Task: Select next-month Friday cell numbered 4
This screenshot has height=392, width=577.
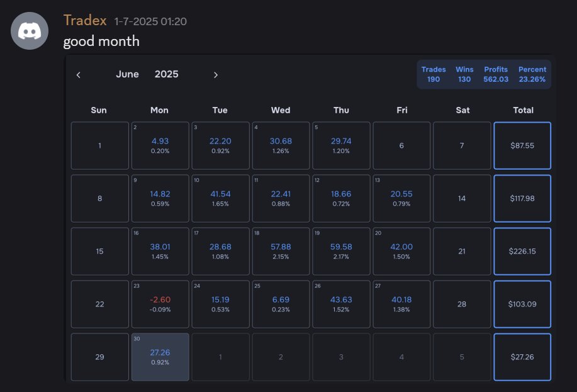Action: click(x=401, y=357)
